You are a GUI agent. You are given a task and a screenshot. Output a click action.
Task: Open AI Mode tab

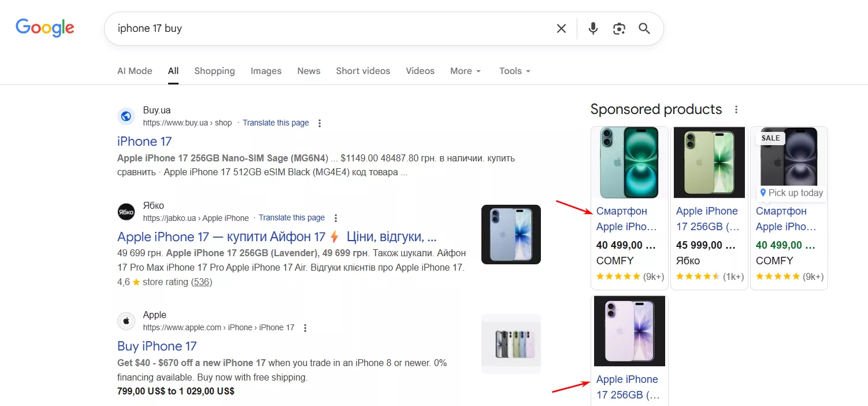pyautogui.click(x=135, y=71)
